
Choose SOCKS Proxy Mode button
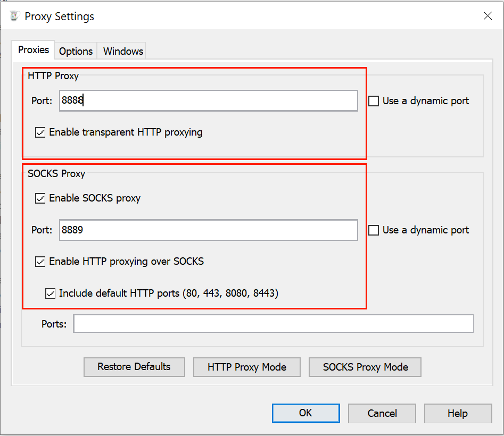[365, 367]
